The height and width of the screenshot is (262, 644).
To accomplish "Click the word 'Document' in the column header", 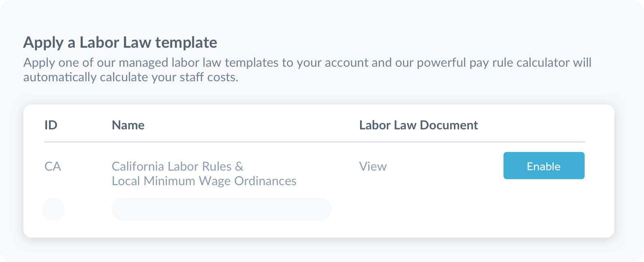I will click(449, 125).
